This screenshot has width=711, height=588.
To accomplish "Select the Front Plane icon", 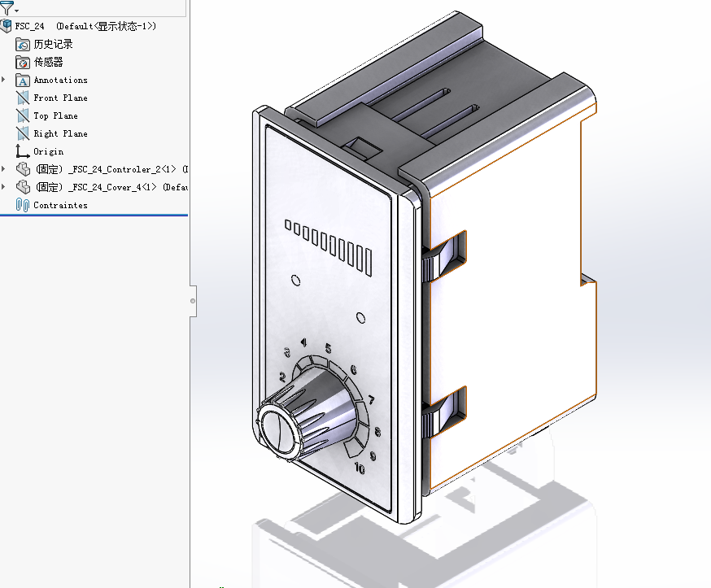I will [x=23, y=98].
